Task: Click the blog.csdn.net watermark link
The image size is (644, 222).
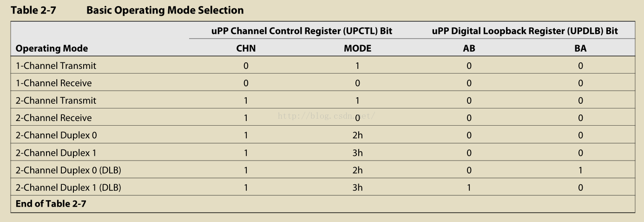Action: (326, 116)
